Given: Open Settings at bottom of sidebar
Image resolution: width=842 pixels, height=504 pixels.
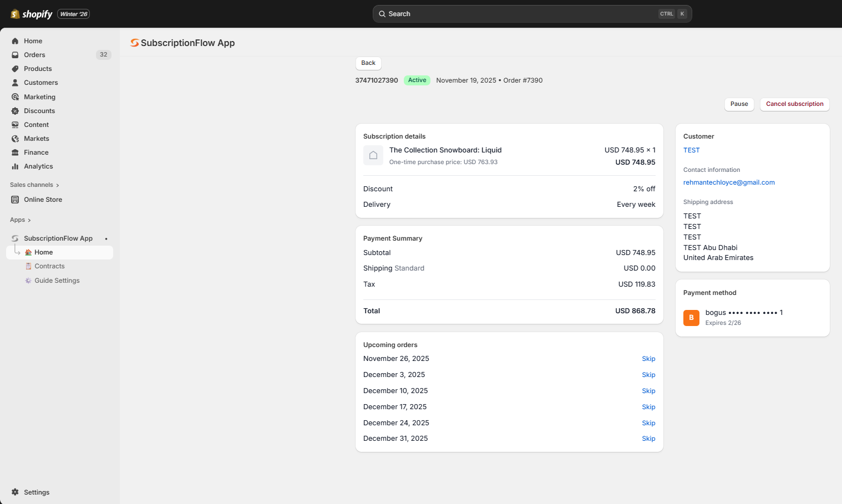Looking at the screenshot, I should point(60,492).
